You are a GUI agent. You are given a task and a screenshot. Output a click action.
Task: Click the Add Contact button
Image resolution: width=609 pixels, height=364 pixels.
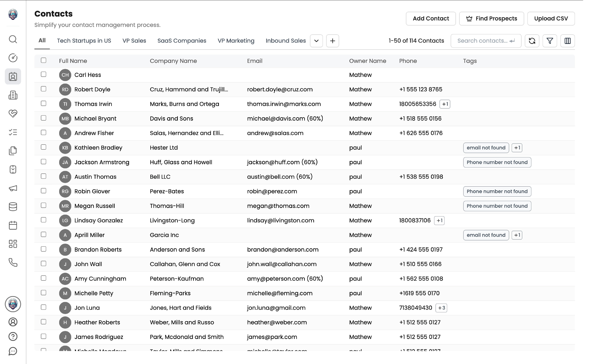431,18
